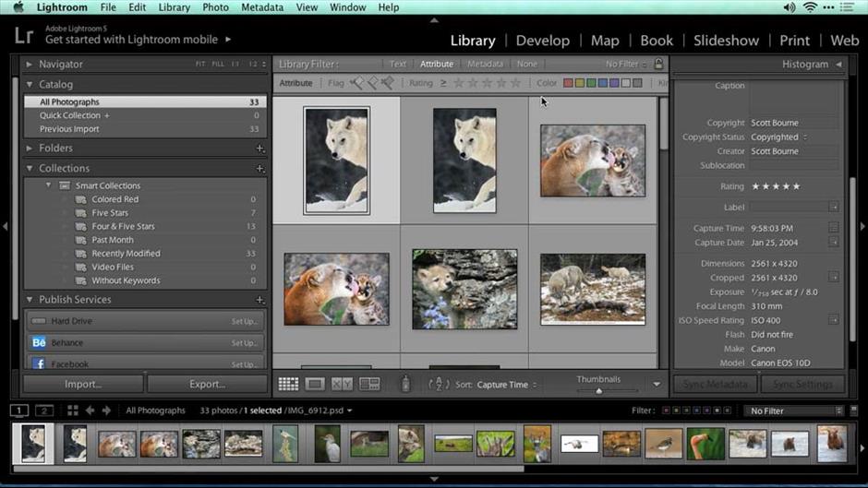Filter by flagged photos flag icon

coord(357,83)
